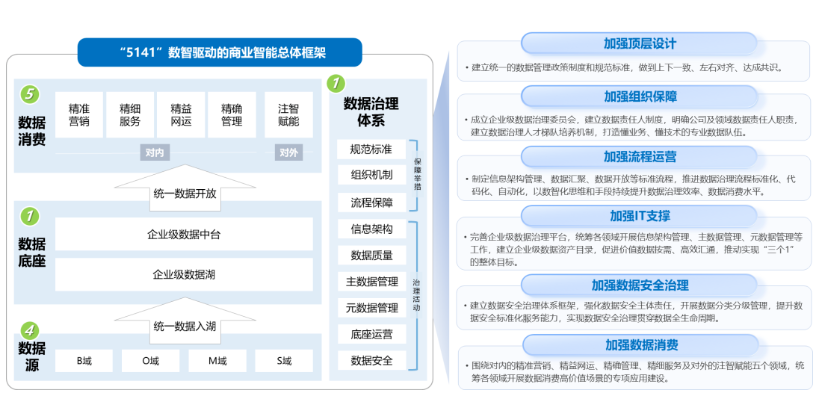This screenshot has width=822, height=410.
Task: Select the B域 box
Action: coord(84,361)
